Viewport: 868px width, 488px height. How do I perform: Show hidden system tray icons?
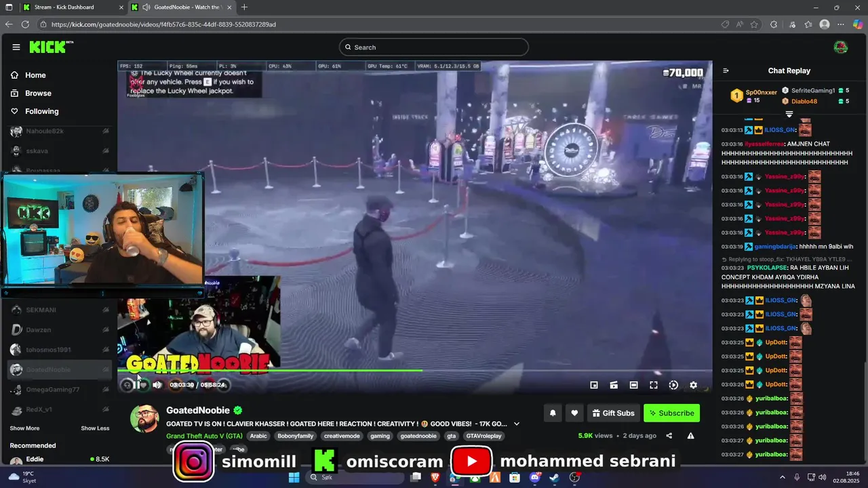pyautogui.click(x=782, y=477)
